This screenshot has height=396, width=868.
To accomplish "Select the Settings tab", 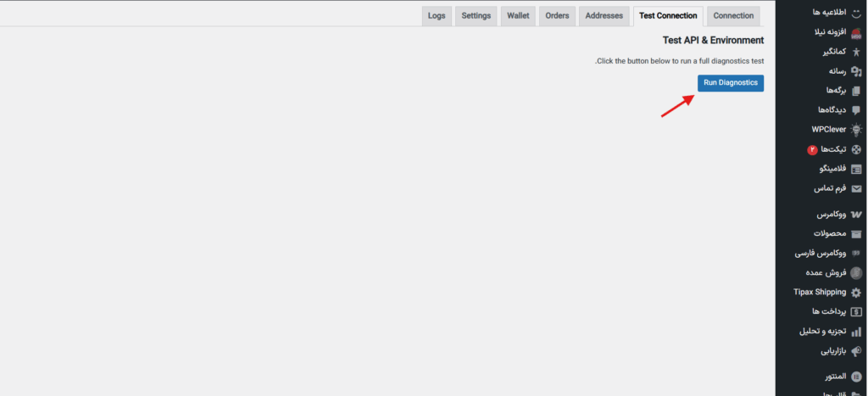I will [476, 16].
